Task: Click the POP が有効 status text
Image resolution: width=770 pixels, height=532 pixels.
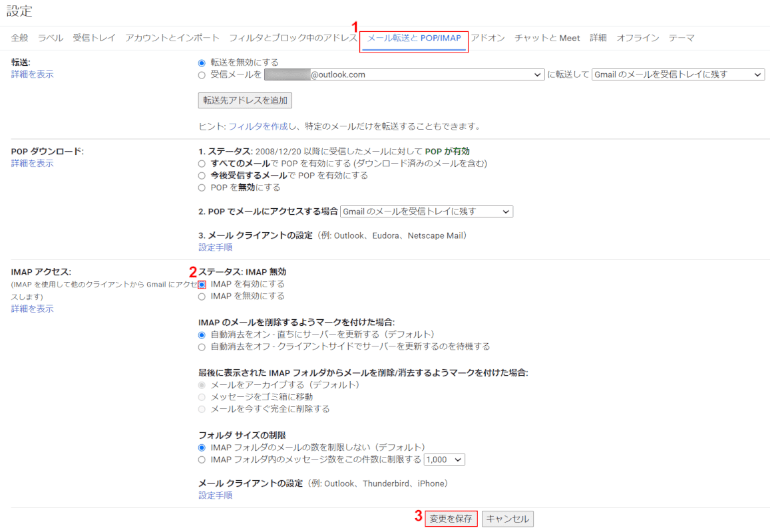Action: (x=447, y=151)
